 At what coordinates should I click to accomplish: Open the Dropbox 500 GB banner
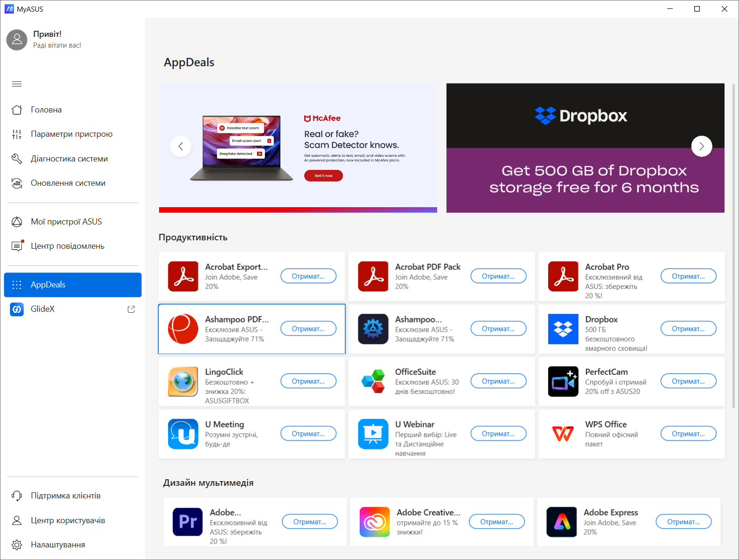click(x=586, y=148)
